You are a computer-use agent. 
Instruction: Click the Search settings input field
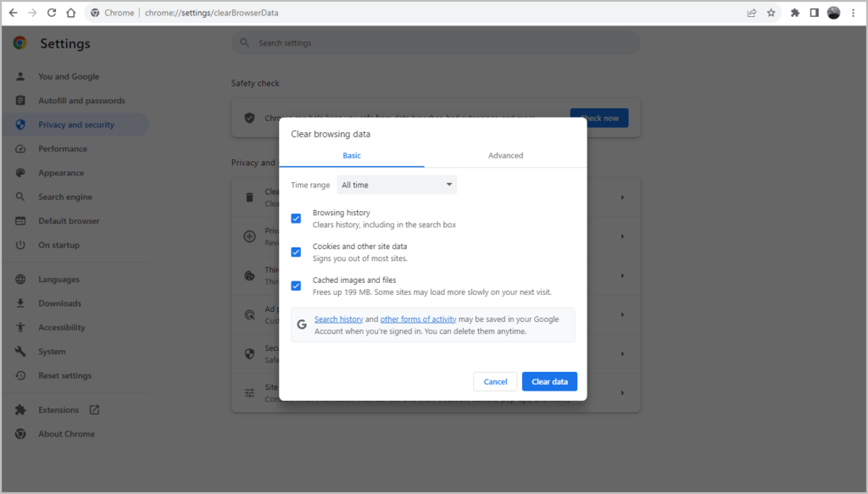tap(436, 42)
